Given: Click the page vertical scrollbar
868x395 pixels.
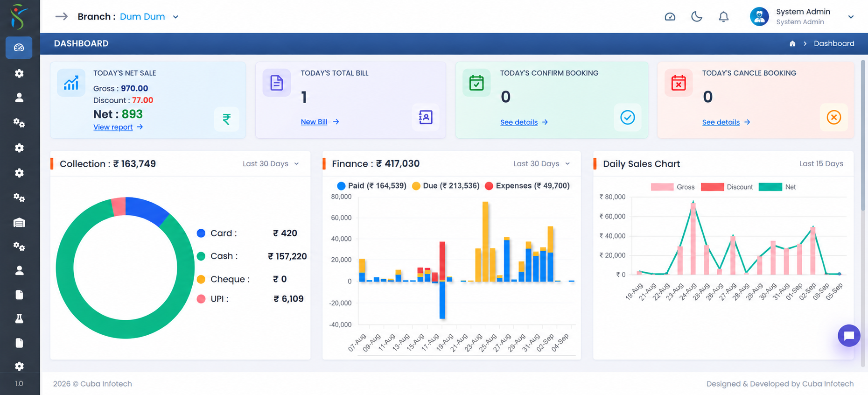Looking at the screenshot, I should [x=863, y=135].
